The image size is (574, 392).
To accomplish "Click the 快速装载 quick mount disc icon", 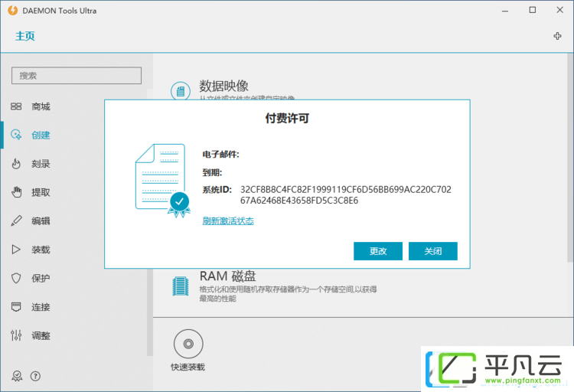I will (188, 344).
